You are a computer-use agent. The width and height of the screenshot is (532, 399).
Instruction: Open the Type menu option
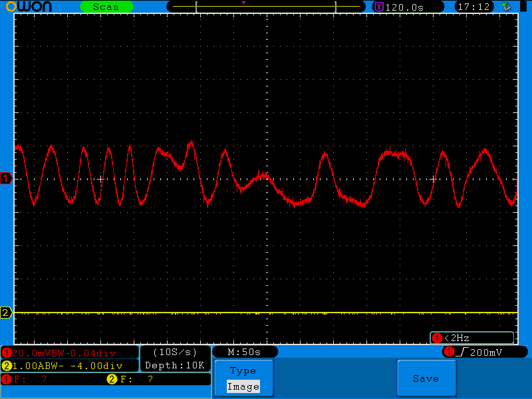coord(243,370)
